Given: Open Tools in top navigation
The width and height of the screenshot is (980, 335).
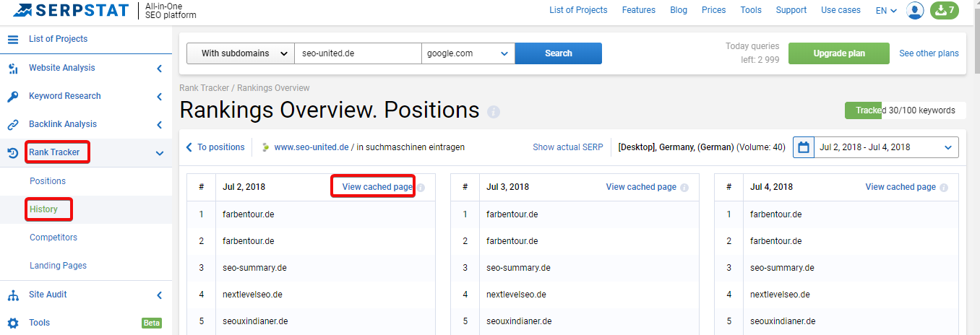Looking at the screenshot, I should tap(751, 10).
